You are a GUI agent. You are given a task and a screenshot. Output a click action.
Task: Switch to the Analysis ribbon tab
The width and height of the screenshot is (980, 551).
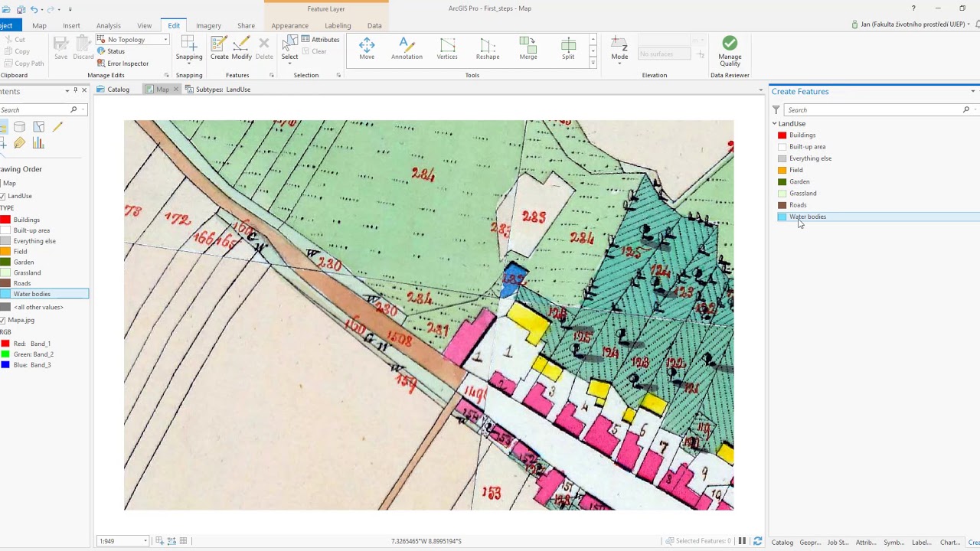[108, 25]
